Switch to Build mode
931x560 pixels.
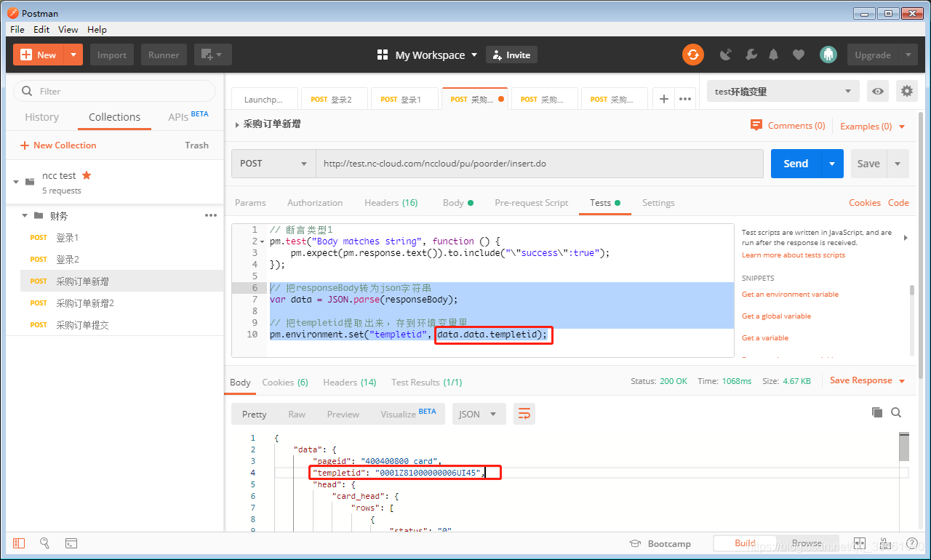coord(745,543)
